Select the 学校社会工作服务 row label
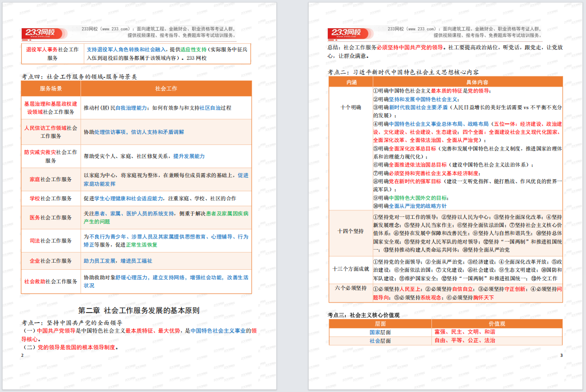The image size is (586, 392). (x=51, y=199)
